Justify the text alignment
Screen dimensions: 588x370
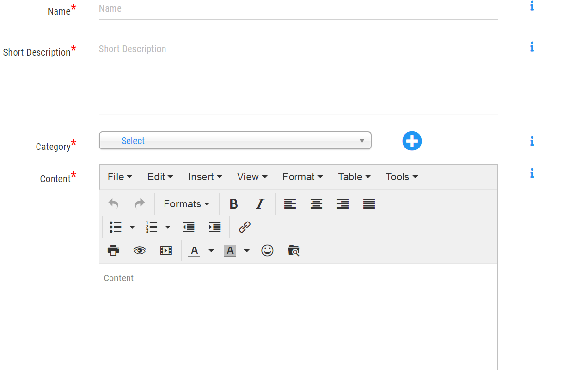click(x=369, y=204)
